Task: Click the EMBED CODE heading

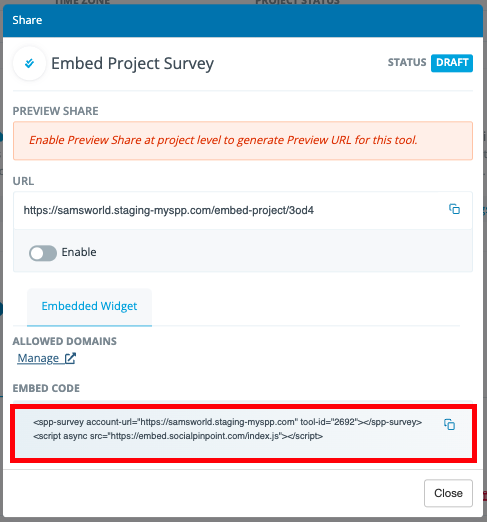Action: pos(46,388)
